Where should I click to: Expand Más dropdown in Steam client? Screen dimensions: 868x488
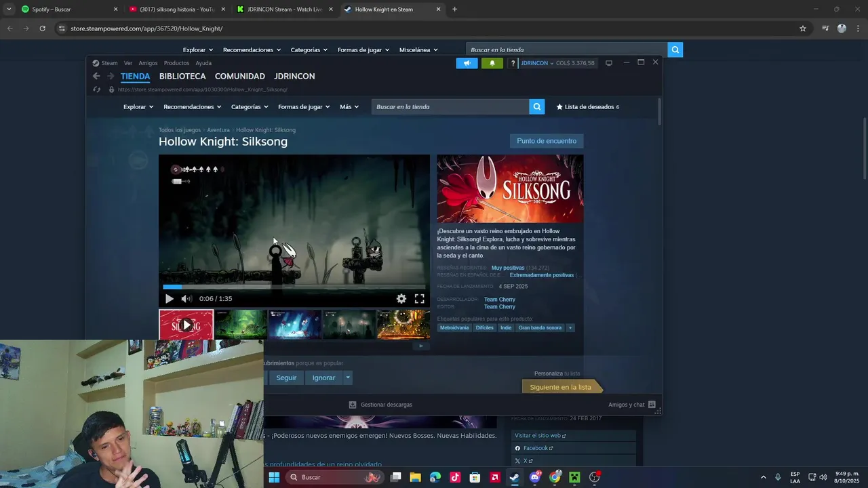coord(349,106)
